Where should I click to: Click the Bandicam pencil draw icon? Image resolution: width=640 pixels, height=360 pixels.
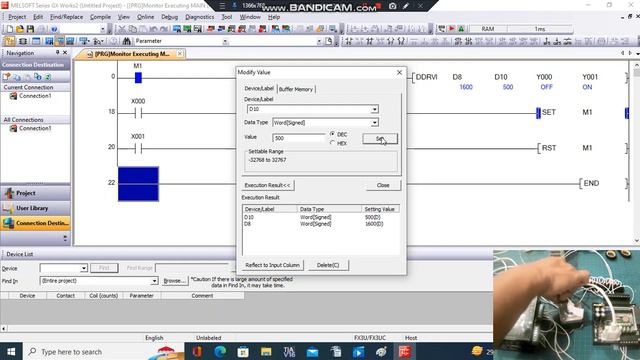tap(406, 6)
